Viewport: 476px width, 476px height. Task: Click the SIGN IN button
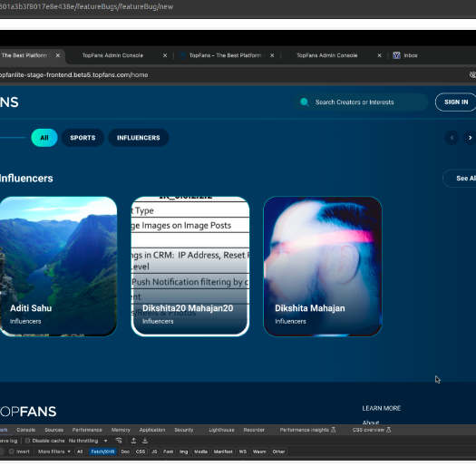(456, 102)
